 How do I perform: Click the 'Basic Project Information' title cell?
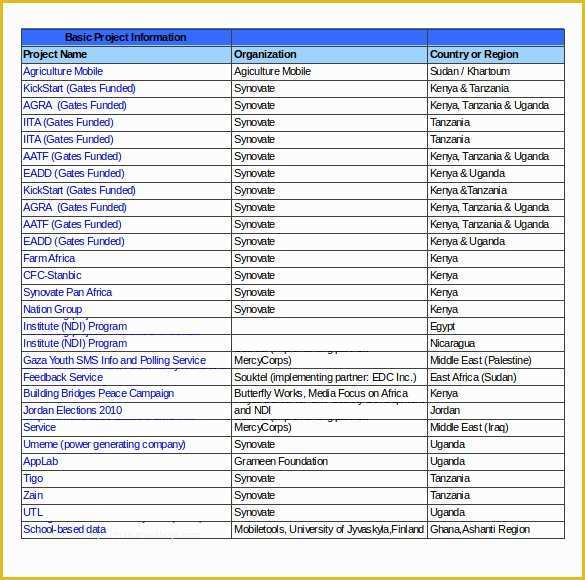coord(126,37)
